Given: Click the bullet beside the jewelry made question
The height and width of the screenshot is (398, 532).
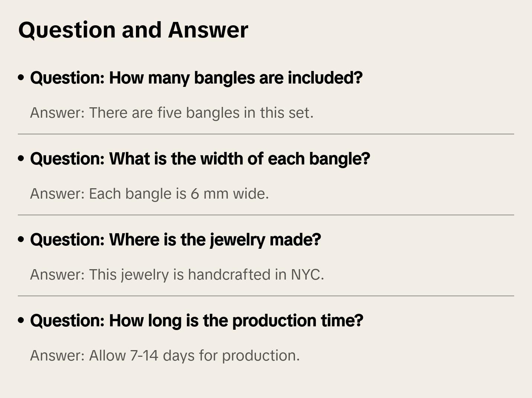Looking at the screenshot, I should coord(21,240).
